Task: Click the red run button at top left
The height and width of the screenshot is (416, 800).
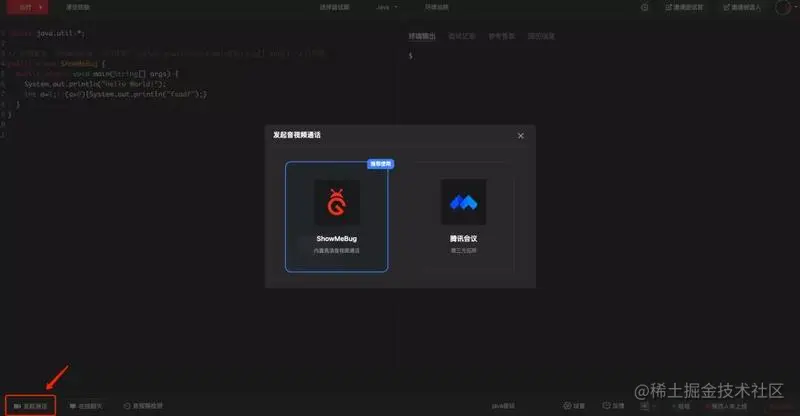Action: [x=28, y=7]
